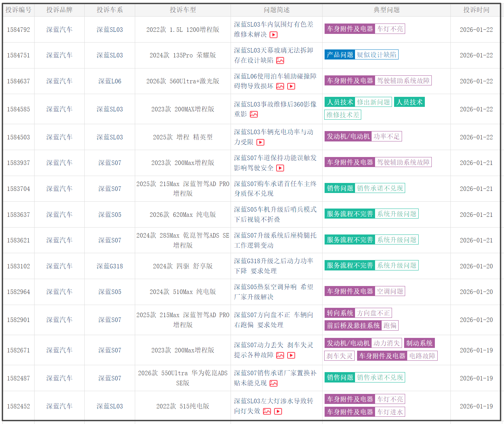
Task: Click video icon for S07 lane-keeping complaint
Action: coord(280,168)
